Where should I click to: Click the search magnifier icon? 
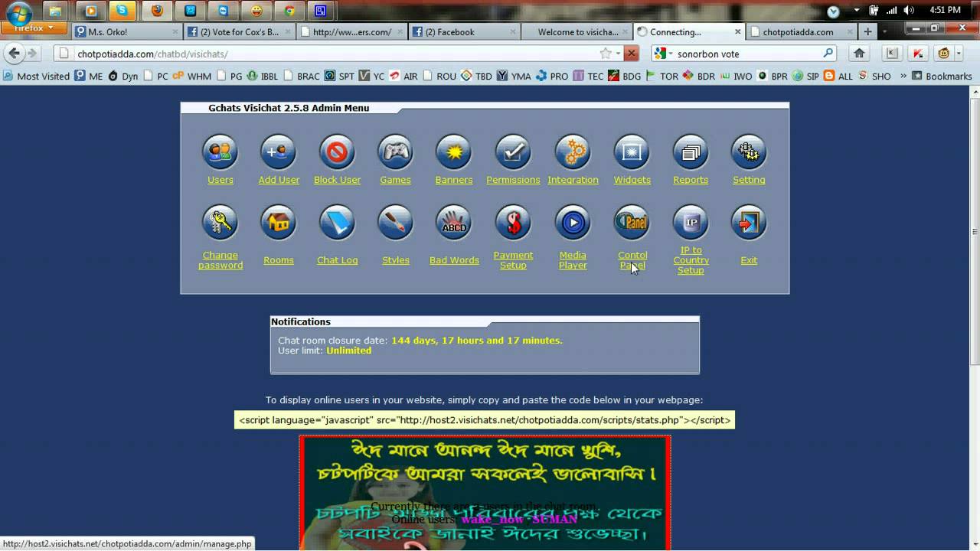pyautogui.click(x=828, y=54)
